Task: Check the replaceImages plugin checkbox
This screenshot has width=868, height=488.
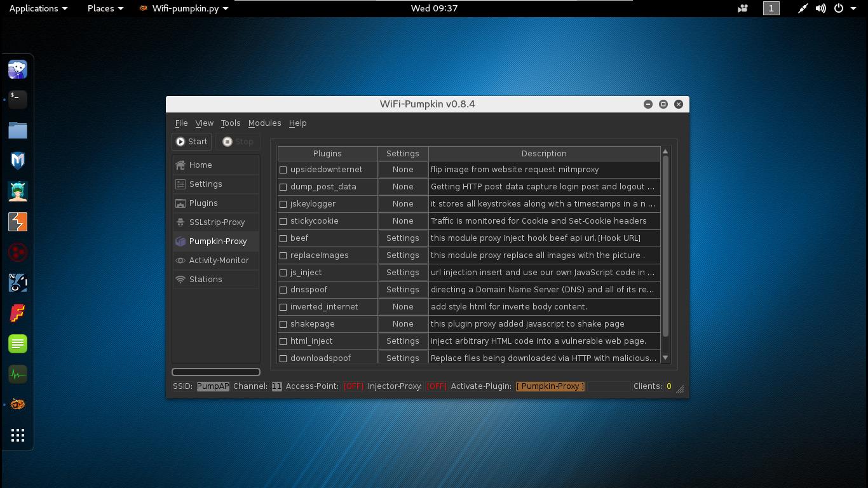Action: tap(283, 255)
